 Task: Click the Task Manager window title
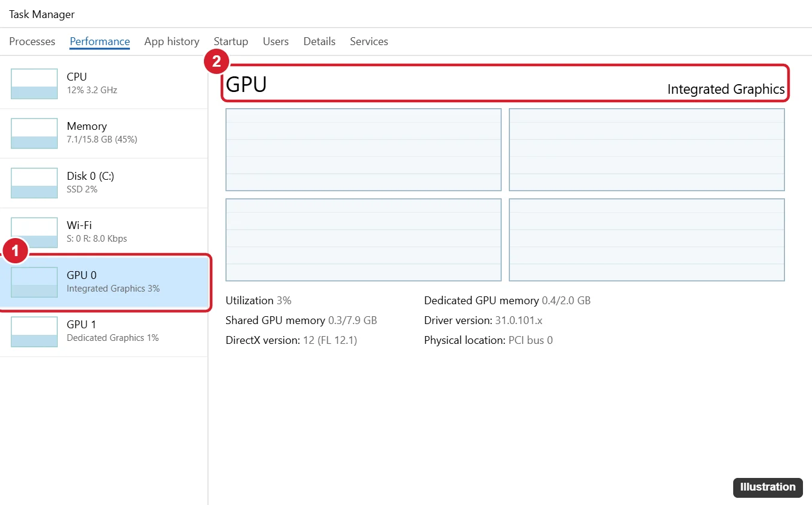(42, 14)
